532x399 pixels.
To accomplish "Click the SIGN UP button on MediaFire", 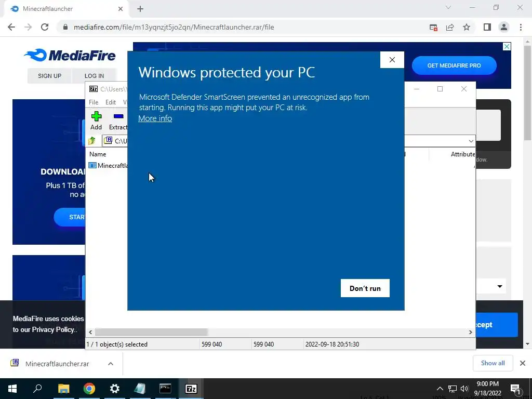I will coord(49,76).
